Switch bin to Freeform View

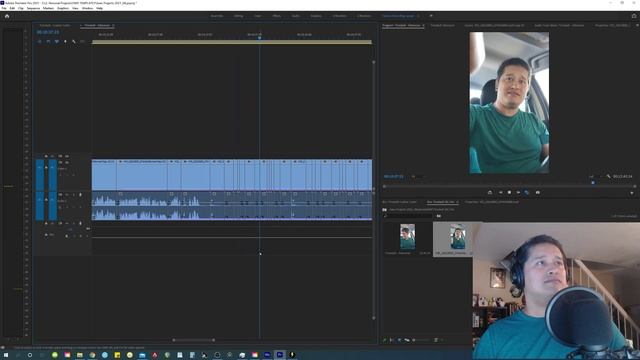407,340
